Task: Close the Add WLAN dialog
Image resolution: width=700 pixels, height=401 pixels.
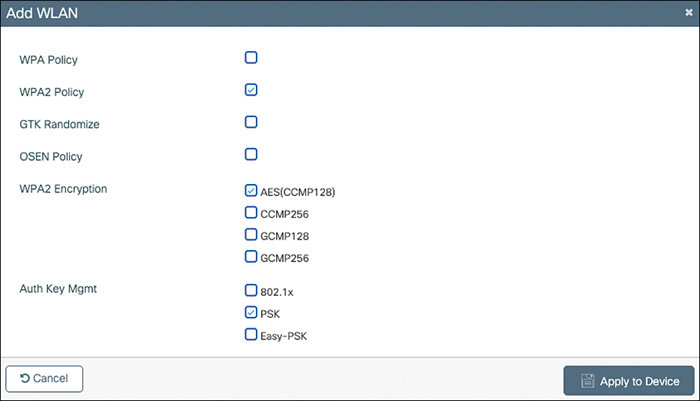Action: 690,11
